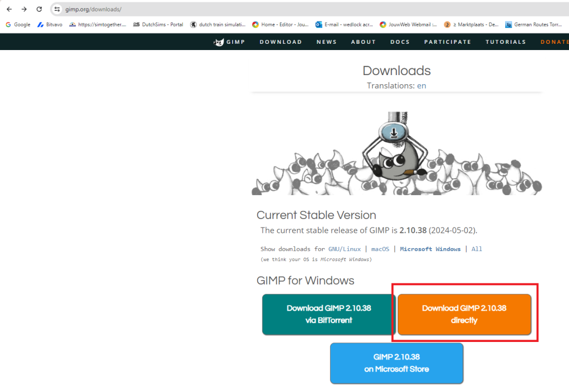Click the GIMP Wilber logo in navbar
The height and width of the screenshot is (392, 569).
tap(219, 42)
